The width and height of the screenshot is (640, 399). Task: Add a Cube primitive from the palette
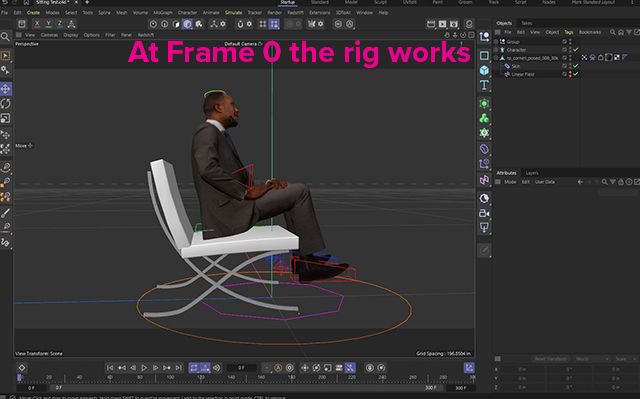tap(484, 70)
